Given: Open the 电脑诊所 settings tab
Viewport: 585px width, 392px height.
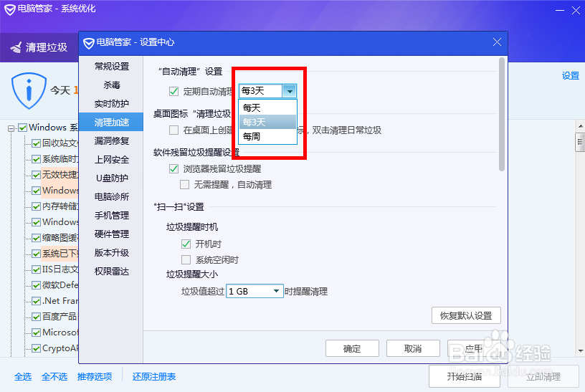Looking at the screenshot, I should pos(111,196).
